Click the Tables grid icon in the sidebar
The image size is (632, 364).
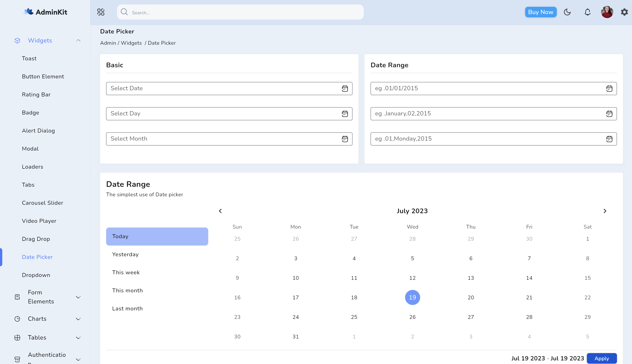17,337
